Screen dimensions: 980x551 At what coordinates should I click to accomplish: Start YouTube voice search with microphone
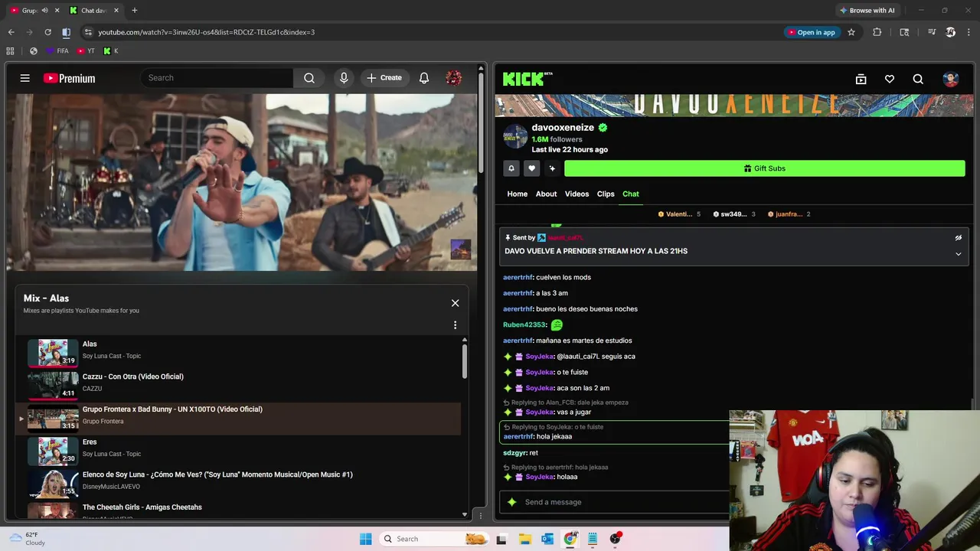(344, 78)
